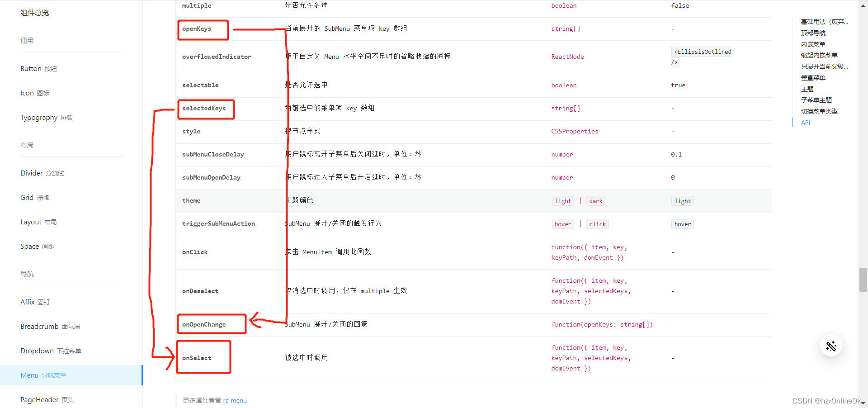Click 被选中时调用 description
The height and width of the screenshot is (408, 868).
[x=307, y=358]
